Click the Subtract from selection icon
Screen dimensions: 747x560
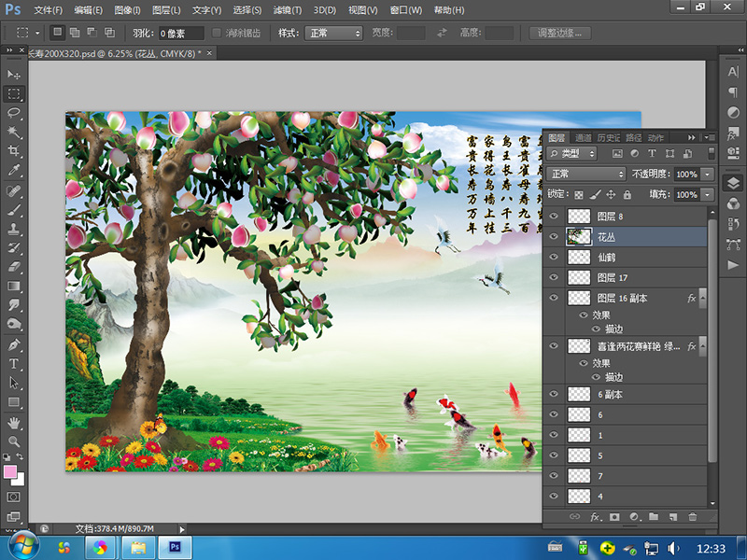click(x=92, y=33)
